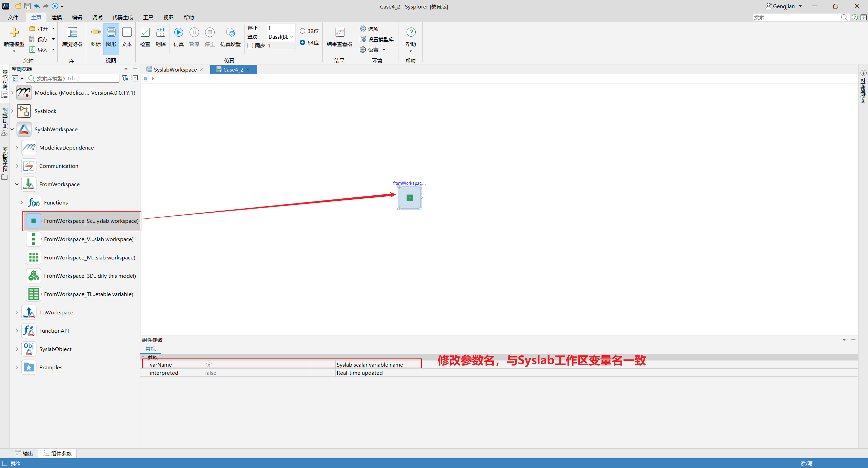The height and width of the screenshot is (468, 868).
Task: Open the 保存 dropdown arrow
Action: (53, 39)
